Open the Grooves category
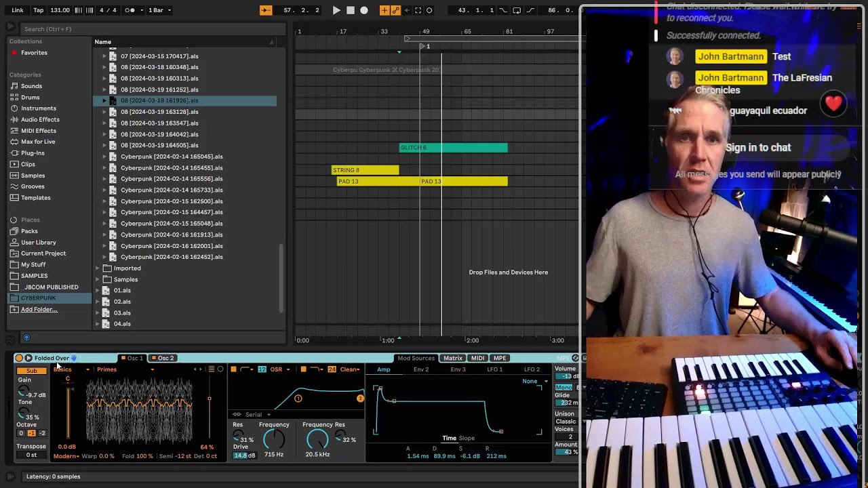The image size is (868, 488). (33, 186)
